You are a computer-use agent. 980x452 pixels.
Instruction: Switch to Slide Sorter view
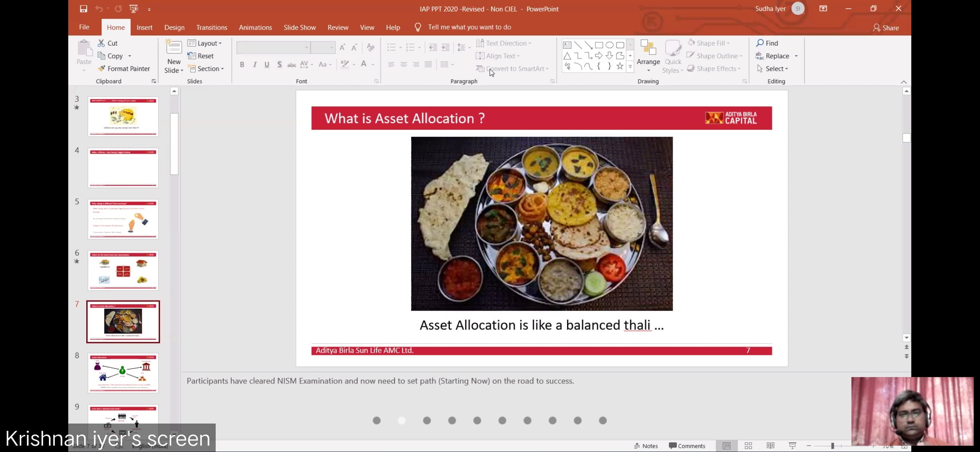click(x=748, y=446)
